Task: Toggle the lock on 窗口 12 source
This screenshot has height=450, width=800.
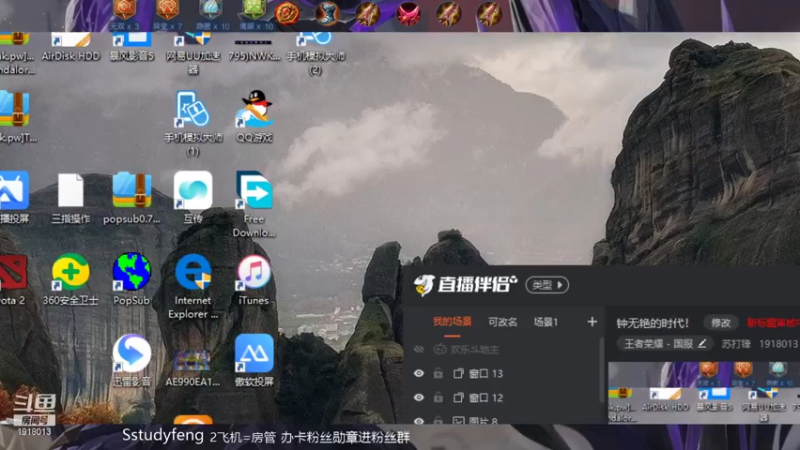Action: coord(438,397)
